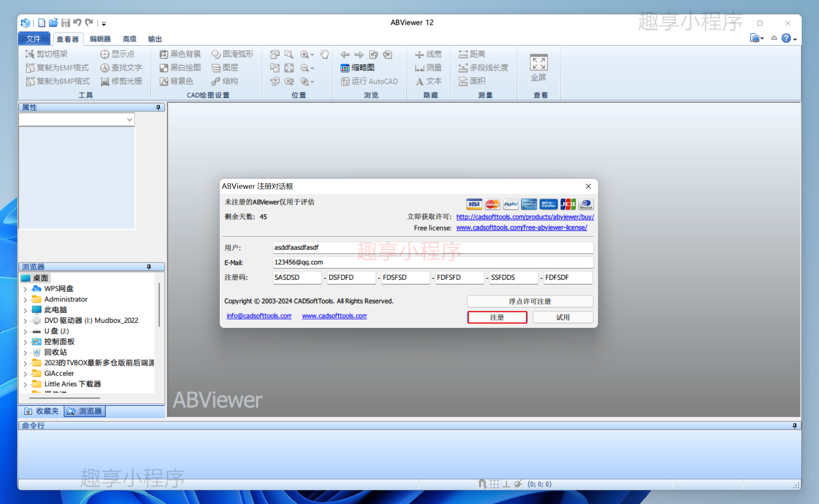This screenshot has width=819, height=504.
Task: Pin the 浏览器 browser panel
Action: pos(148,267)
